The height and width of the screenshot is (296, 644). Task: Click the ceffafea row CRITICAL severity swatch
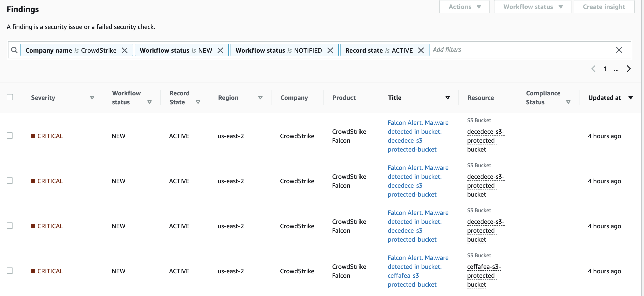coord(33,271)
